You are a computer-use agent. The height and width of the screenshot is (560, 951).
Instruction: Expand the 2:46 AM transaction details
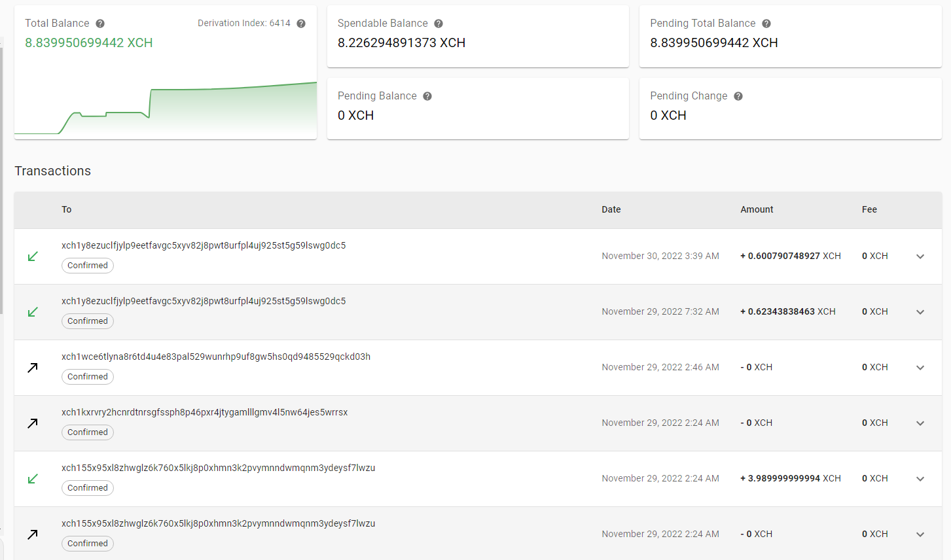(x=920, y=368)
